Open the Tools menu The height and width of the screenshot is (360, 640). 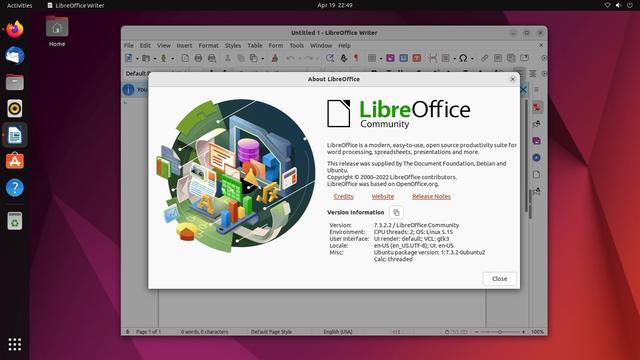297,46
